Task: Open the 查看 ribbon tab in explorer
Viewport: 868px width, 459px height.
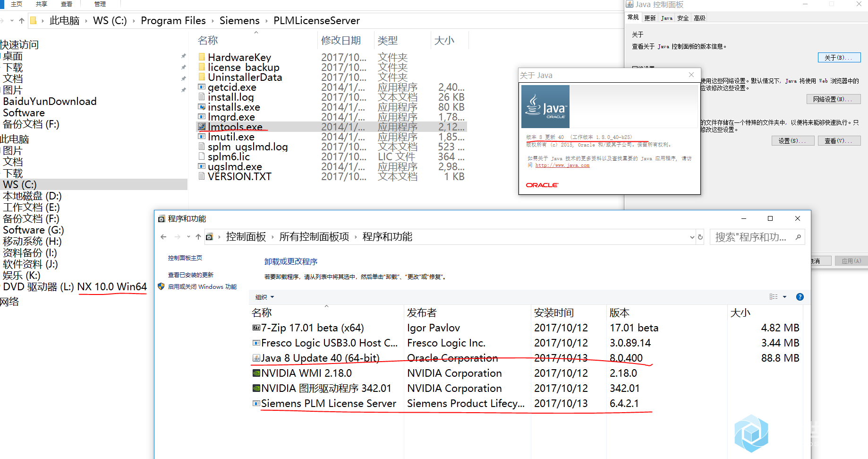Action: coord(67,4)
